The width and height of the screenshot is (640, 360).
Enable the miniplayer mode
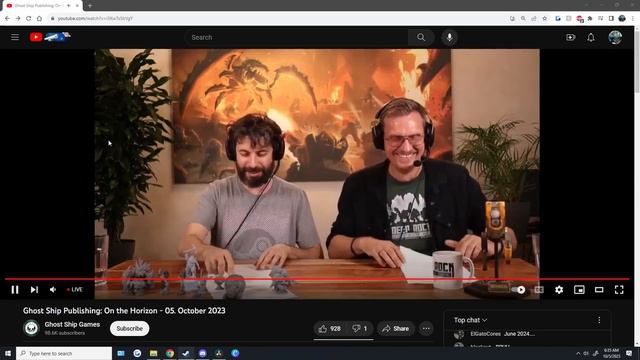(579, 289)
